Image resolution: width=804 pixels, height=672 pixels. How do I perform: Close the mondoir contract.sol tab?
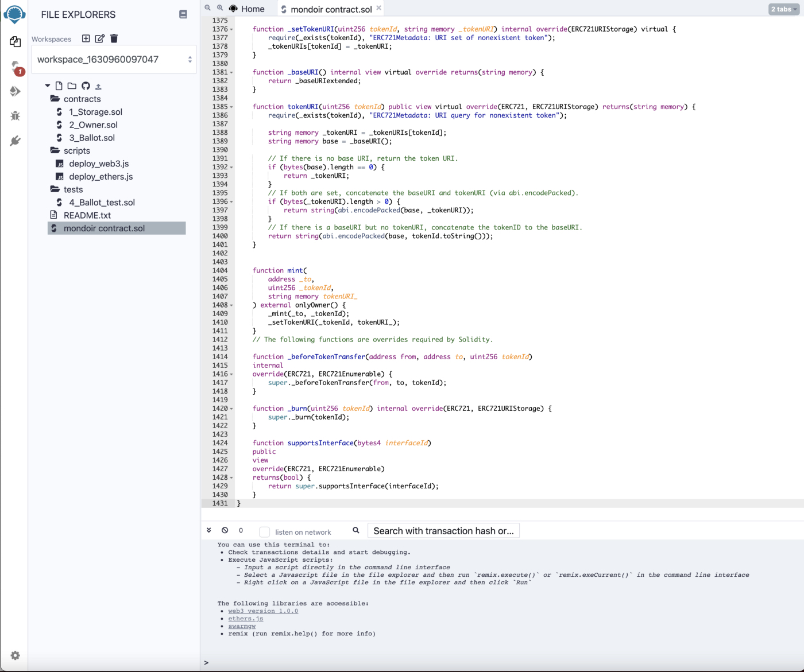379,8
